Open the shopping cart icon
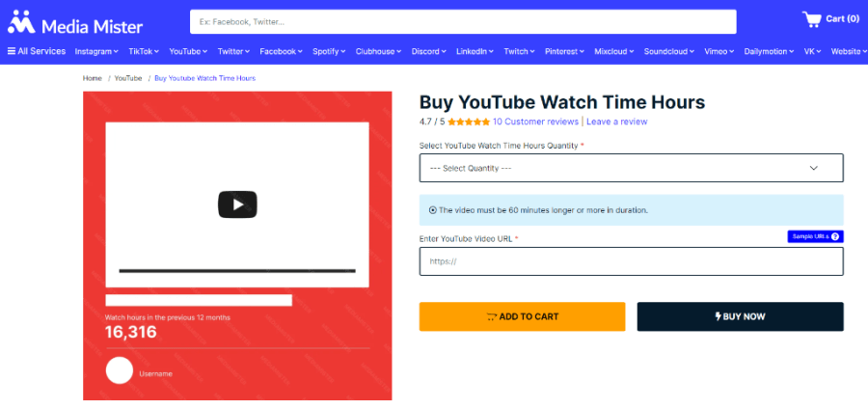Screen dimensions: 868x408 coord(811,19)
